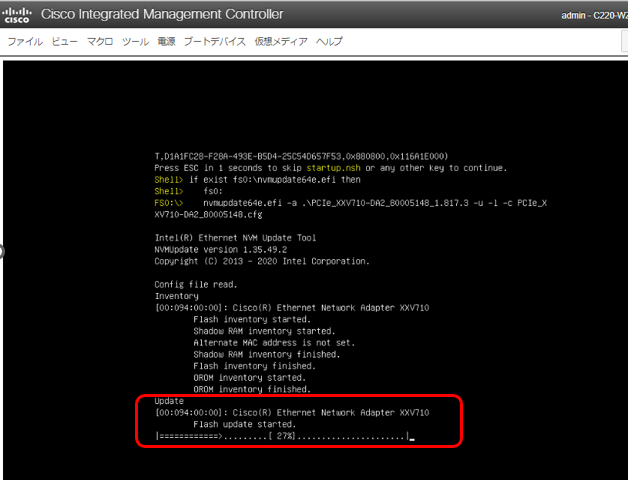This screenshot has height=480, width=628.
Task: Click the Cisco logo icon
Action: coord(17,15)
